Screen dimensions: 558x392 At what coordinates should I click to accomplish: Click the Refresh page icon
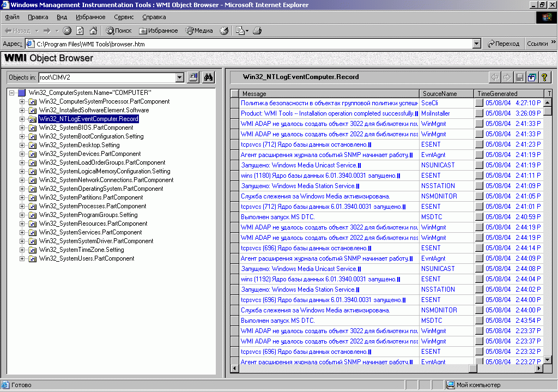(x=80, y=31)
